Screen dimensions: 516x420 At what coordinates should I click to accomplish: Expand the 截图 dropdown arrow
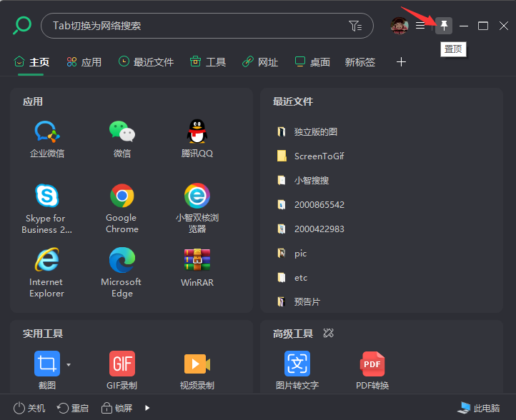click(x=69, y=365)
